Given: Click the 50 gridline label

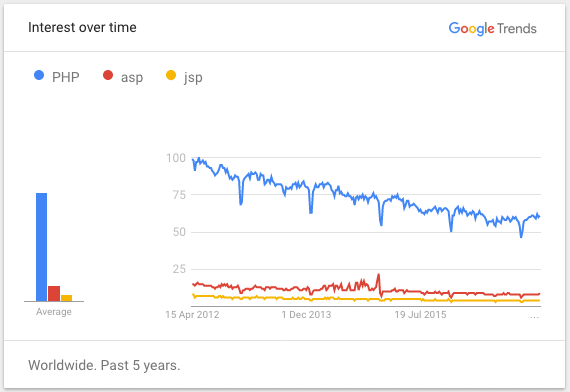Looking at the screenshot, I should (179, 232).
